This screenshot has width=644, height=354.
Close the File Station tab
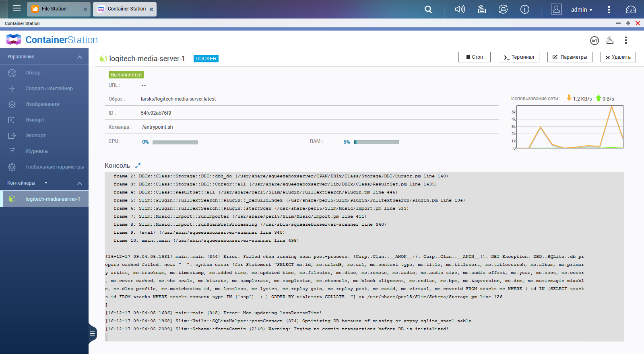(85, 9)
